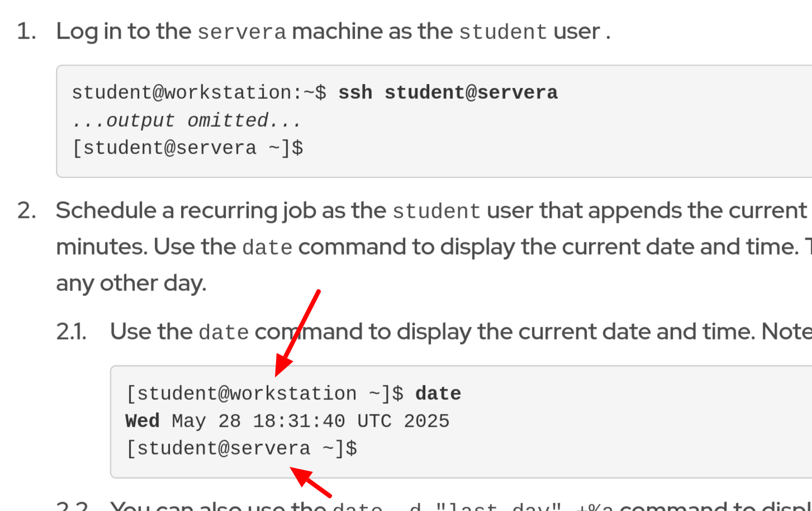Click the [student@workstation ~]$ prompt text
The width and height of the screenshot is (812, 511).
[265, 394]
